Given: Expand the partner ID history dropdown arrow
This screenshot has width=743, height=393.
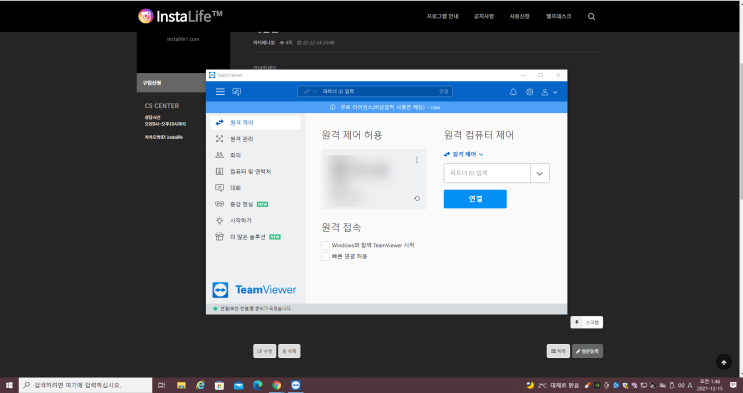Looking at the screenshot, I should [540, 174].
